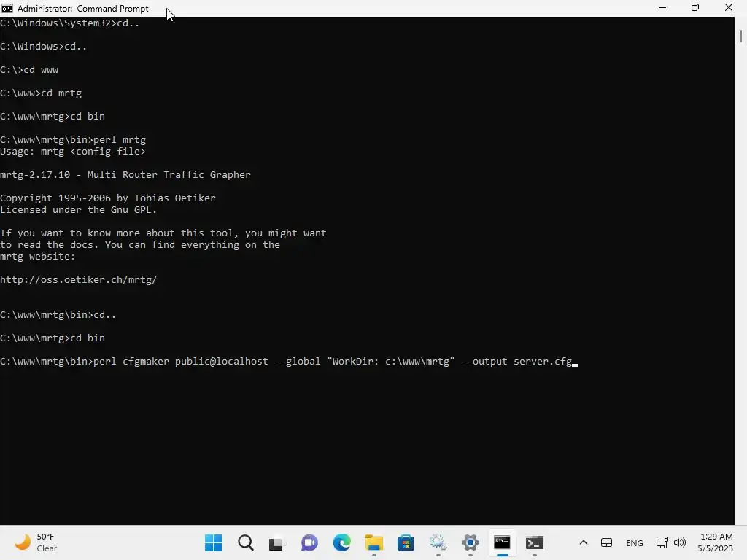Image resolution: width=747 pixels, height=560 pixels.
Task: Click the 'C:\Windows\System32>cd..' line
Action: tap(69, 23)
